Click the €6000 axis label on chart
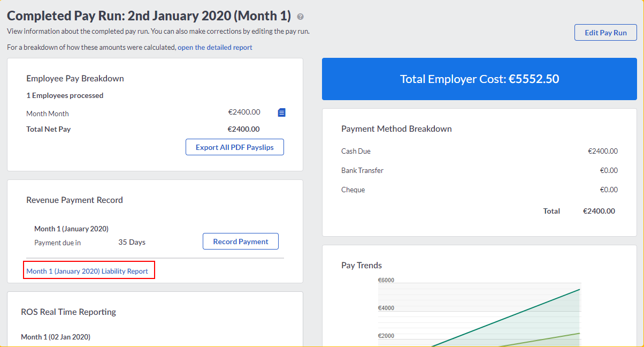Screen dimensions: 644x347 coord(386,280)
